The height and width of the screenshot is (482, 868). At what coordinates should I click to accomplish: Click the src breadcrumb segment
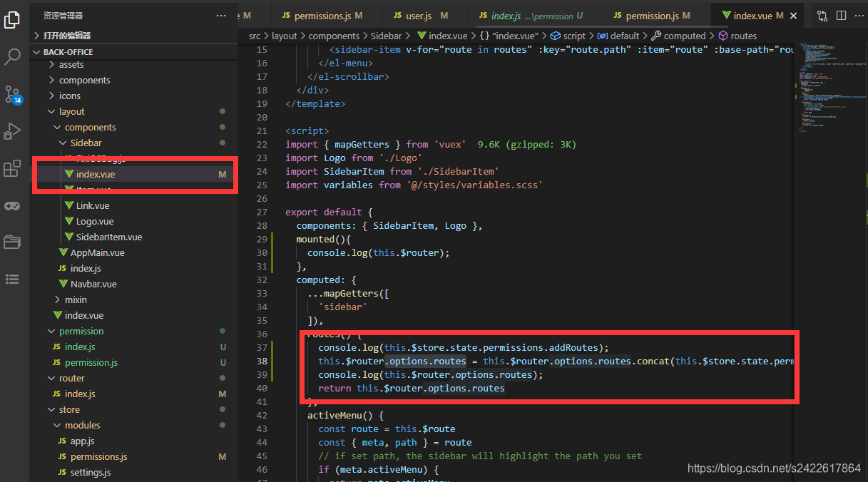(x=255, y=36)
